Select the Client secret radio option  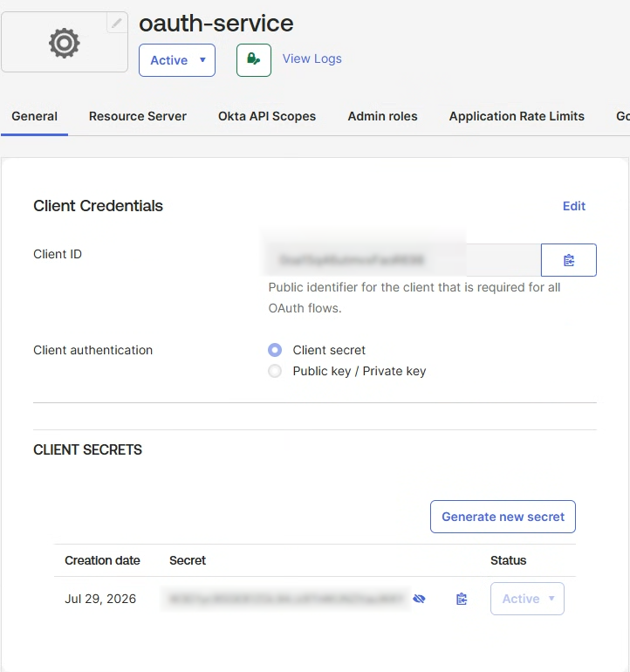coord(275,350)
